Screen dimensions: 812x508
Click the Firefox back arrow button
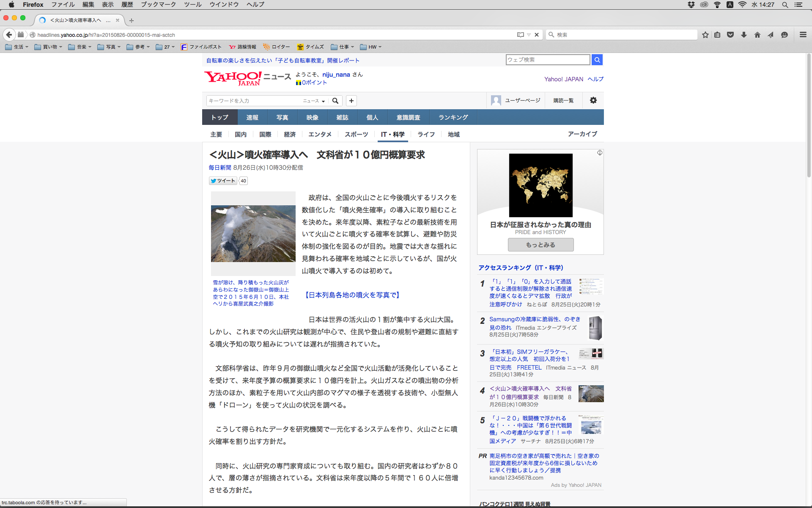(9, 35)
